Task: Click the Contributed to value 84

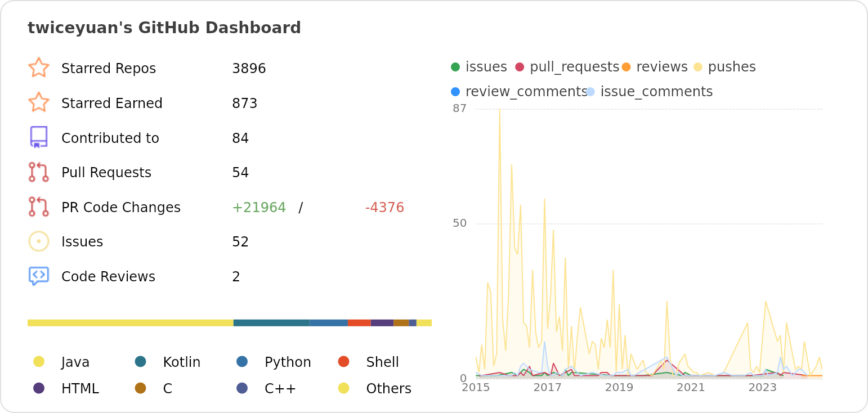Action: tap(240, 138)
